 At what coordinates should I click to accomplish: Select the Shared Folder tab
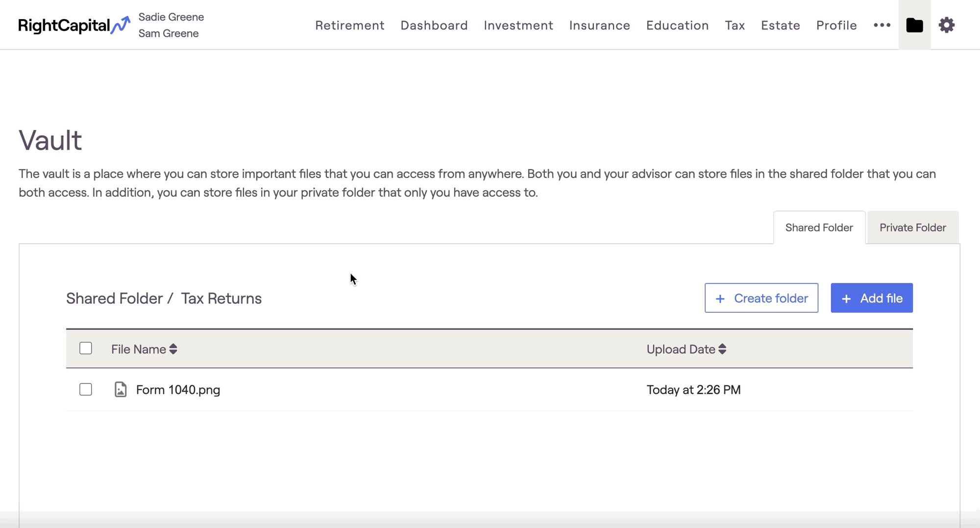point(819,227)
